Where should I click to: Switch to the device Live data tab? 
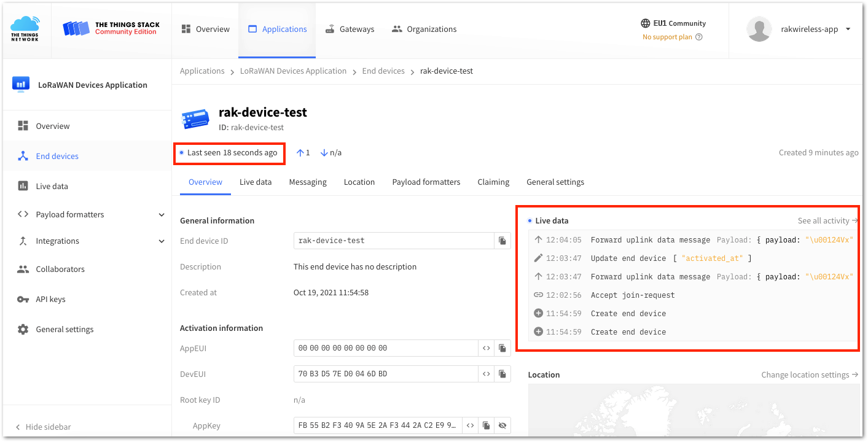pyautogui.click(x=256, y=182)
